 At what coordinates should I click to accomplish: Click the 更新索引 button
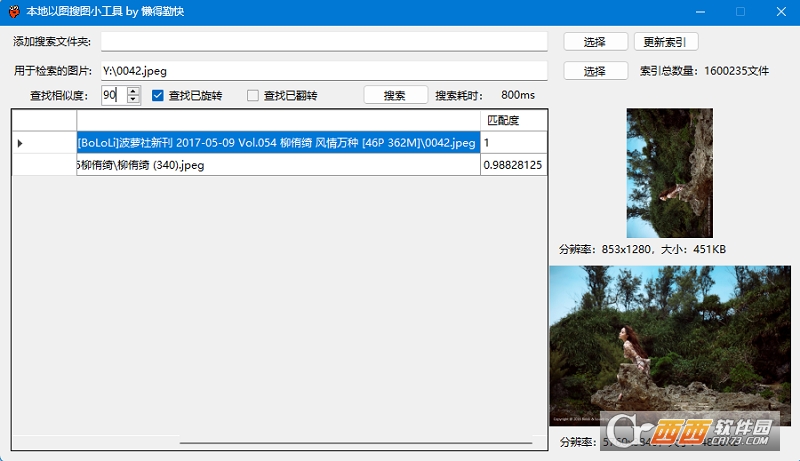[666, 42]
